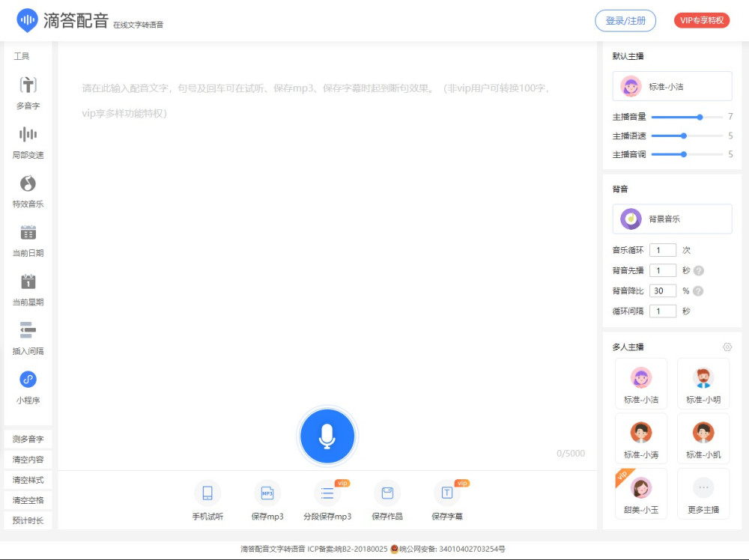Open VIP专享特权 membership page

coord(701,21)
